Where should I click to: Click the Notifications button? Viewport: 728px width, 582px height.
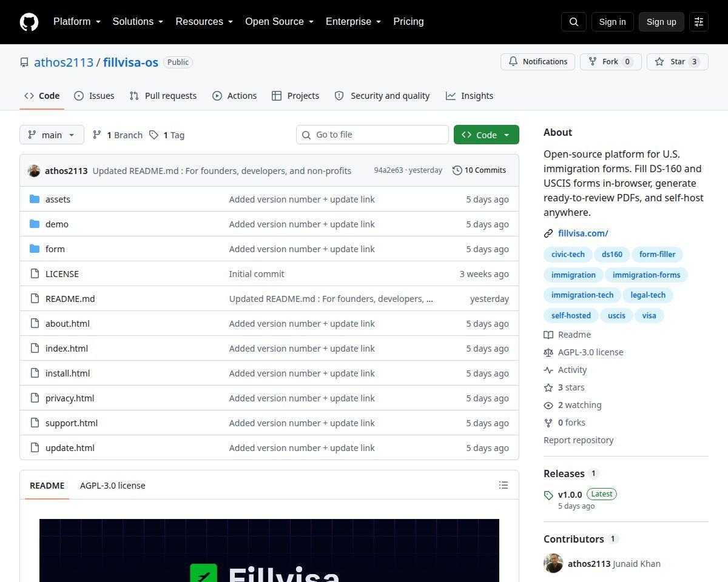tap(538, 62)
